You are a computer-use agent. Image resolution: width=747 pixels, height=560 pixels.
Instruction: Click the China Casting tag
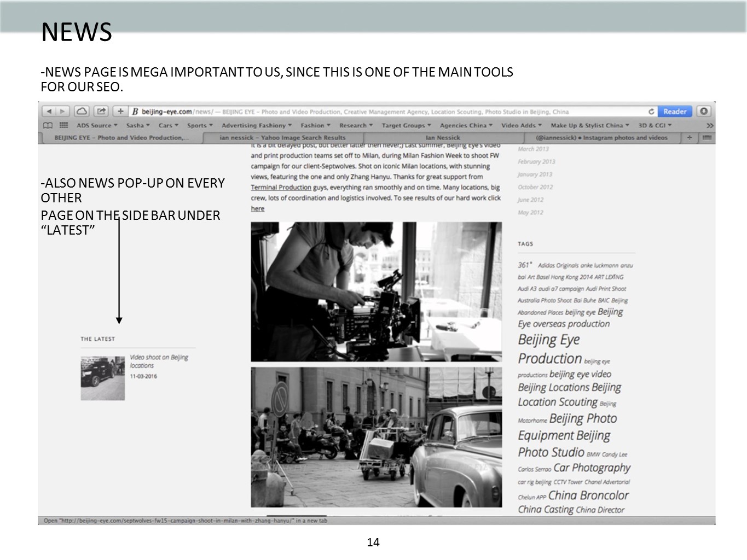click(x=546, y=509)
